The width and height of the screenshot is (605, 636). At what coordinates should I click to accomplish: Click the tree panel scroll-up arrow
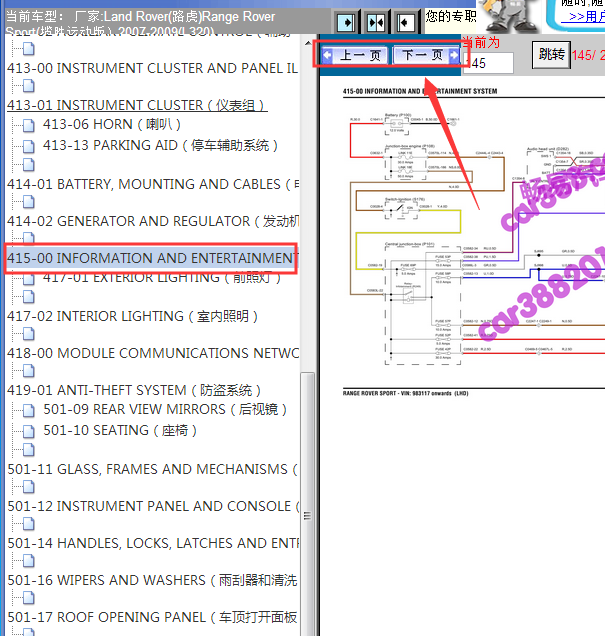click(x=308, y=43)
